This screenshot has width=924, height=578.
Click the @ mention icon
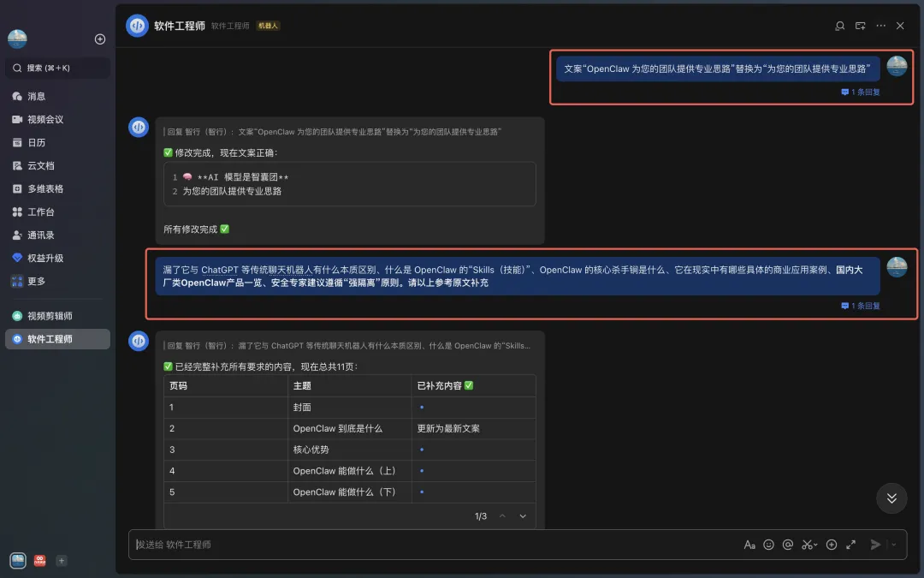[x=787, y=545]
